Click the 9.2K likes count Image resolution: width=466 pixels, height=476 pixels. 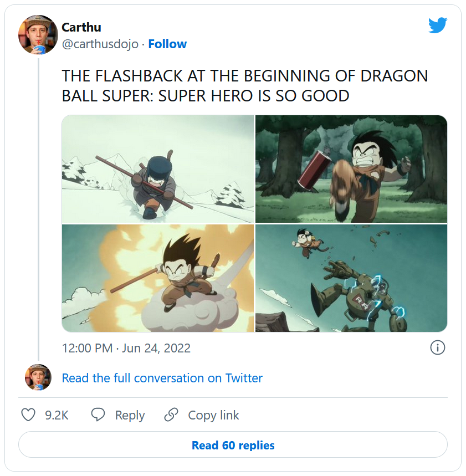coord(57,415)
